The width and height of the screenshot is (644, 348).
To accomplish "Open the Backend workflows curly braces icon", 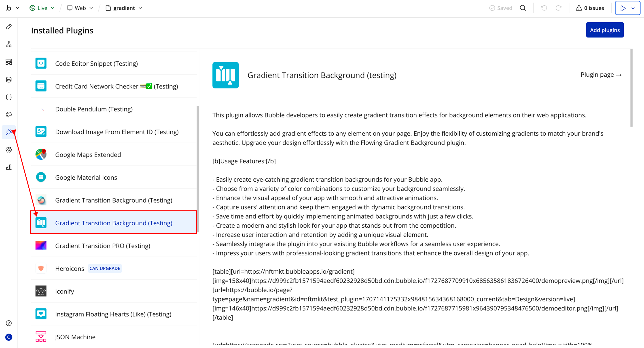I will 9,97.
